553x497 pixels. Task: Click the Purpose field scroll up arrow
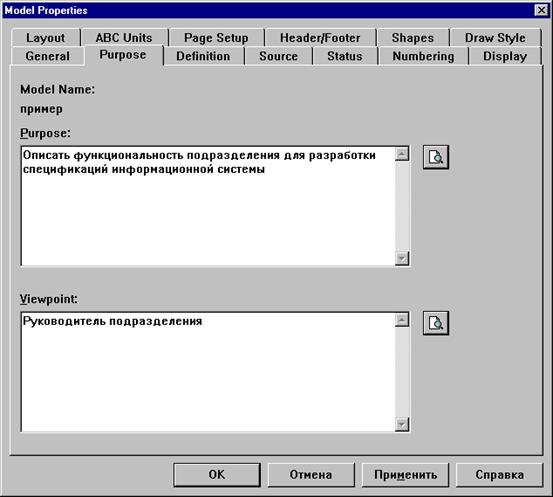[402, 154]
